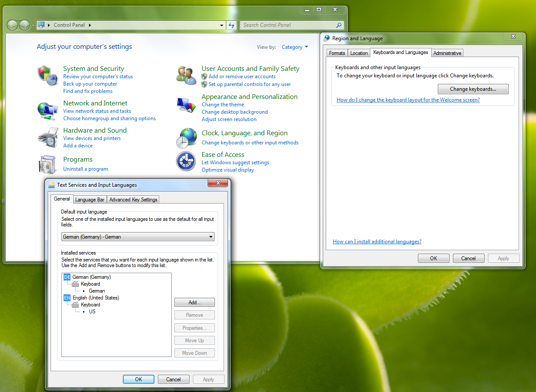Open the Administrative tab
The width and height of the screenshot is (536, 392).
pyautogui.click(x=447, y=53)
